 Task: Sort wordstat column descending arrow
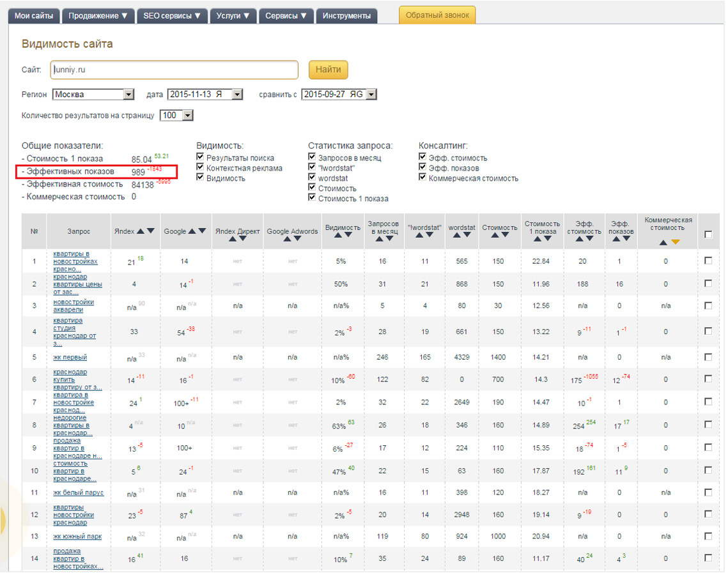coord(467,235)
